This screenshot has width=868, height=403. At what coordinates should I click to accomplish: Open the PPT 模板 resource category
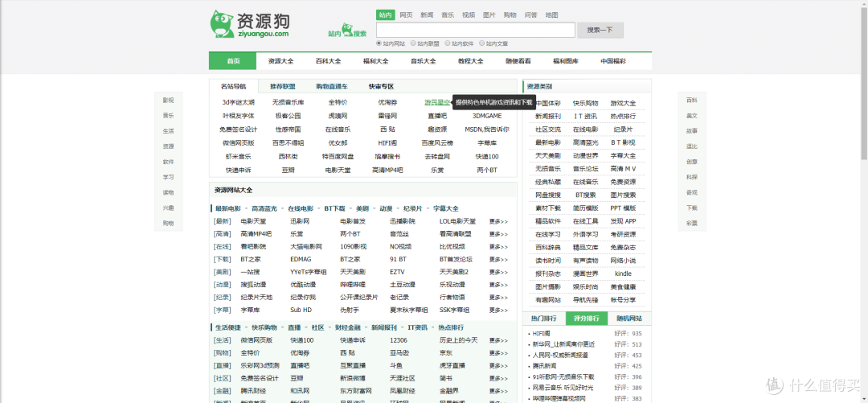(624, 208)
